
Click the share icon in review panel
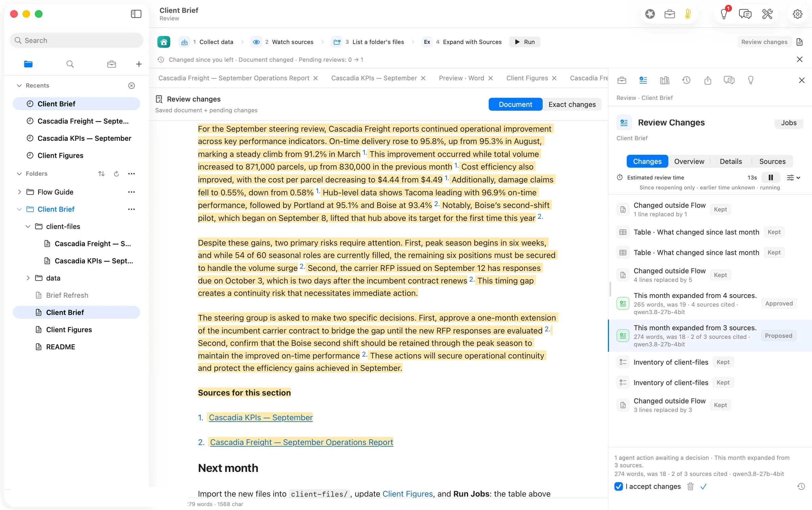(707, 80)
